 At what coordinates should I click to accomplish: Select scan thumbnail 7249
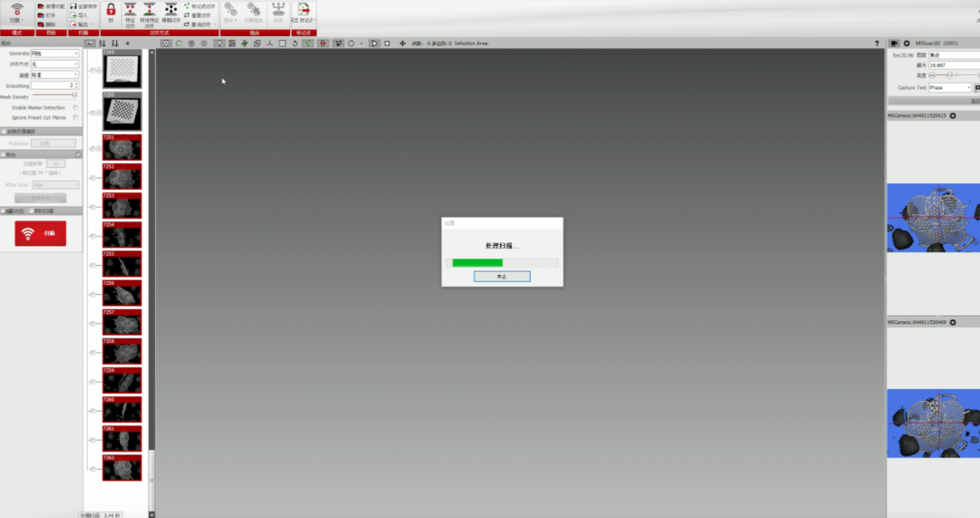[x=122, y=69]
